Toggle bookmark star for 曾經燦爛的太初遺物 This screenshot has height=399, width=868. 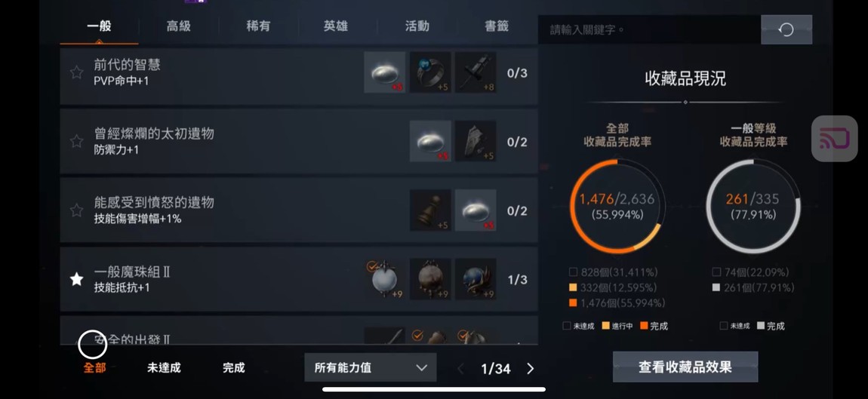click(76, 141)
